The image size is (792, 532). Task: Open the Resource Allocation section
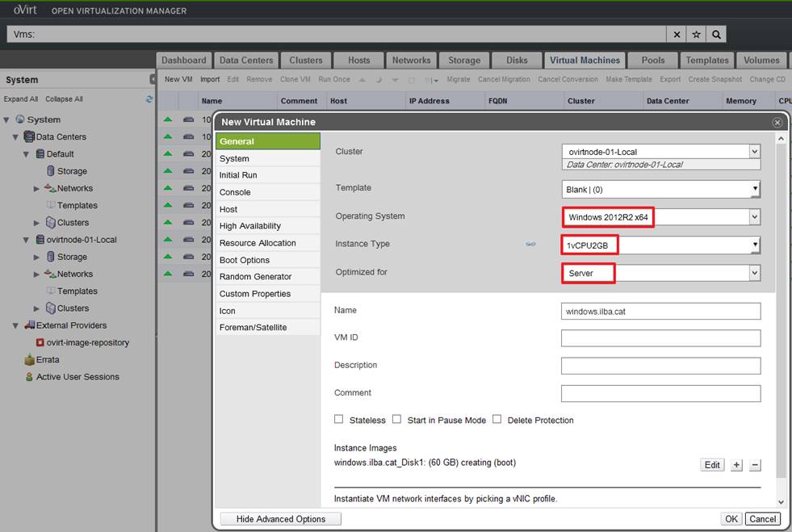pyautogui.click(x=268, y=243)
